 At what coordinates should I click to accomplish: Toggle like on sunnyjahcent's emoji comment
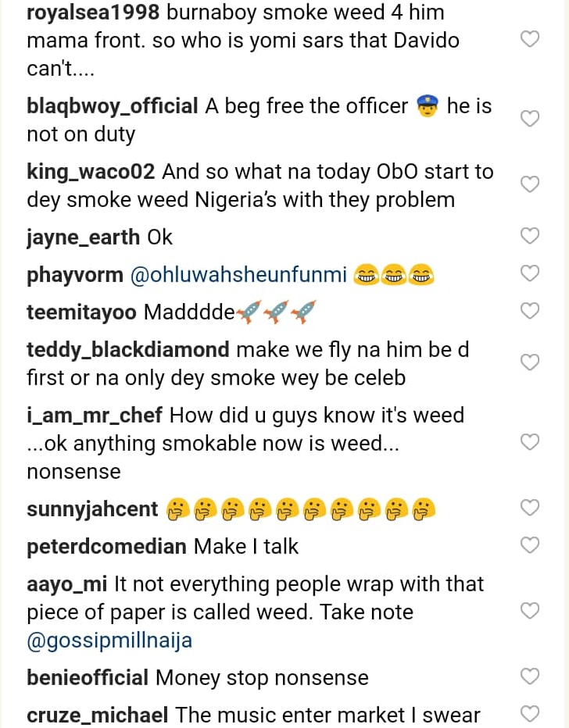[x=530, y=508]
